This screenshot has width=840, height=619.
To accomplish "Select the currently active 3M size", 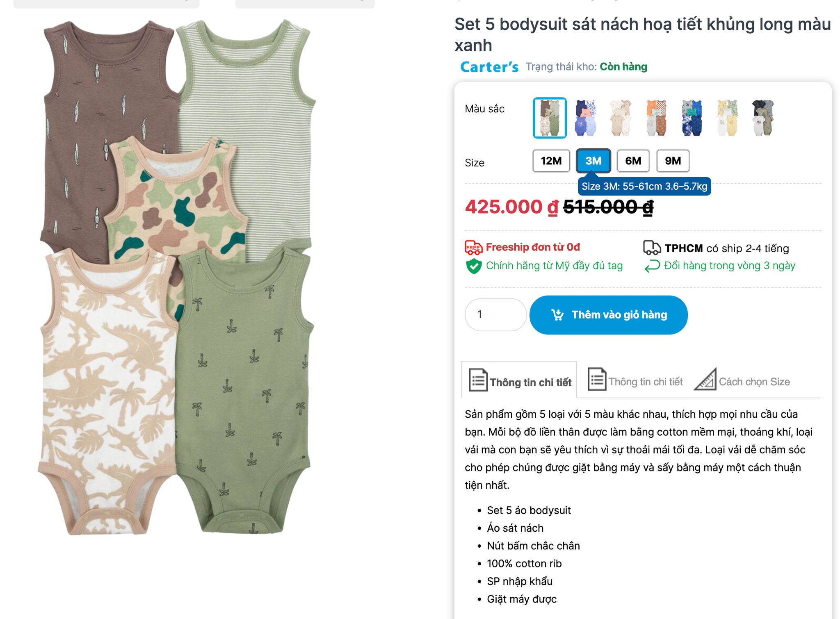I will point(593,161).
